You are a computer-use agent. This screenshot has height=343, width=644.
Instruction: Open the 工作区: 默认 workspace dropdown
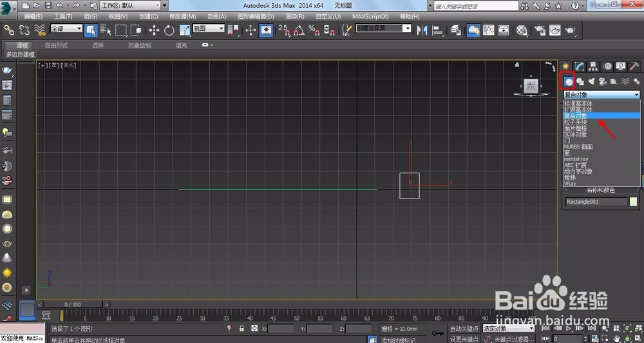click(130, 5)
